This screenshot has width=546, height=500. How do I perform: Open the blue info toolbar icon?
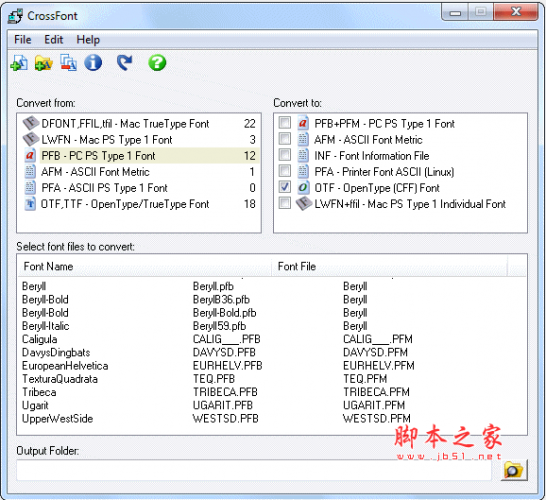coord(93,63)
